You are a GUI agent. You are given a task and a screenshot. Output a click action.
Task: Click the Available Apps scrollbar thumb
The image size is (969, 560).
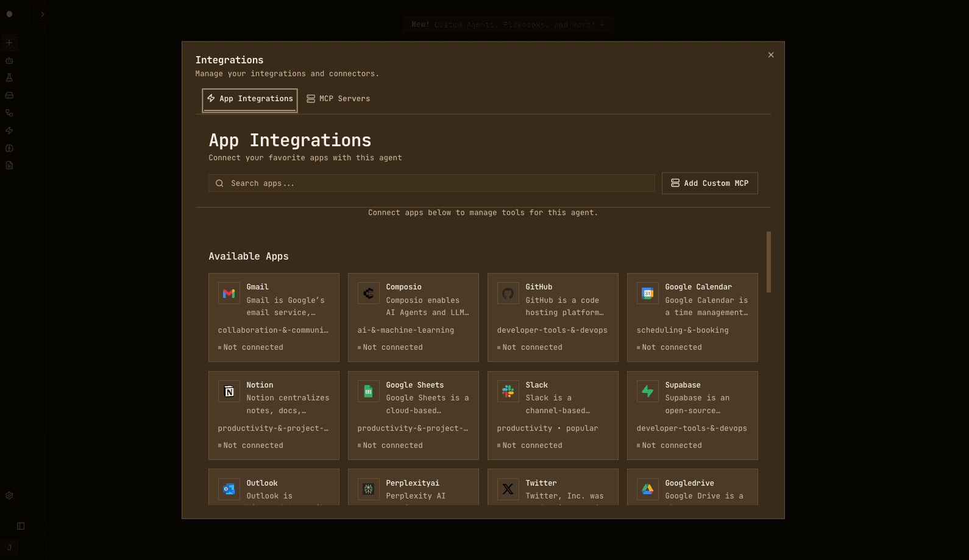768,262
